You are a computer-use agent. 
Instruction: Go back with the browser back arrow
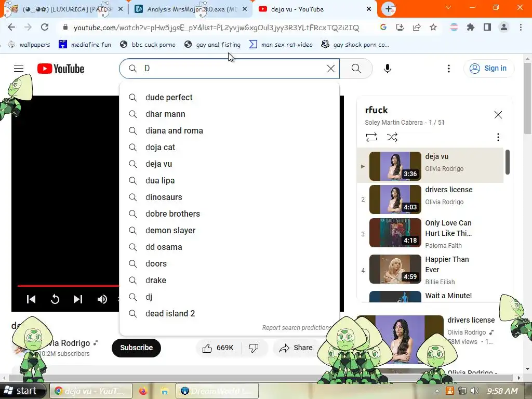pos(11,28)
